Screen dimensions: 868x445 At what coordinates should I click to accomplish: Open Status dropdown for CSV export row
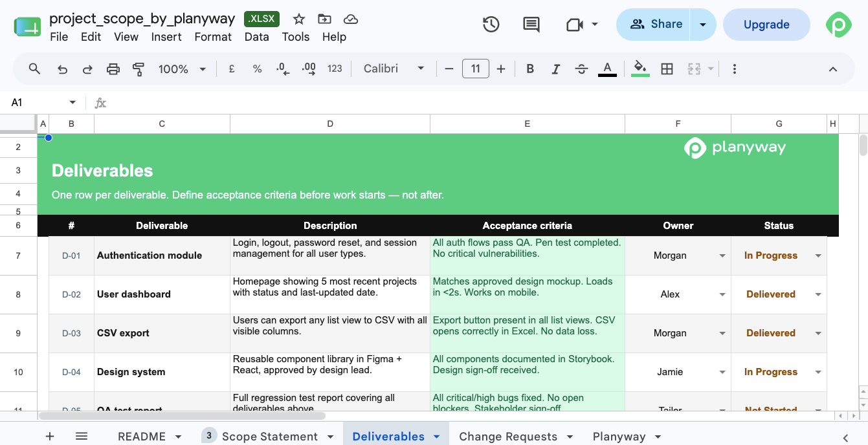[818, 334]
